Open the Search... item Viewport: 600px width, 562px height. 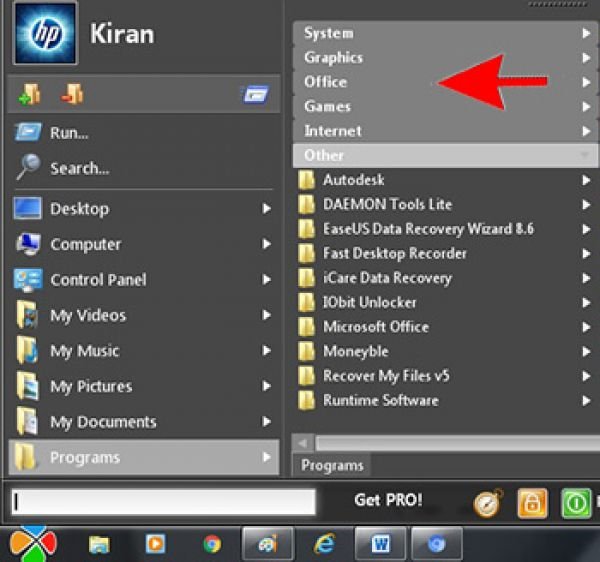[x=143, y=168]
